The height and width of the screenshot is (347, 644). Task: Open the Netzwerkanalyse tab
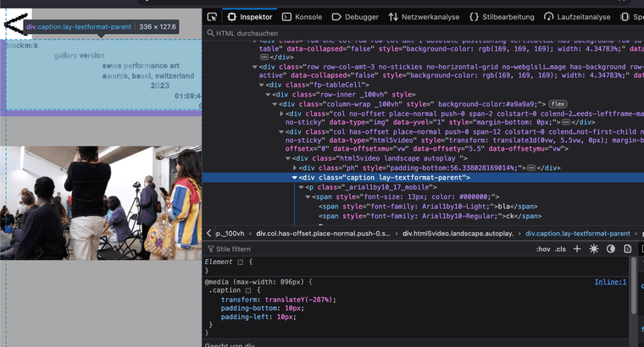[x=424, y=17]
